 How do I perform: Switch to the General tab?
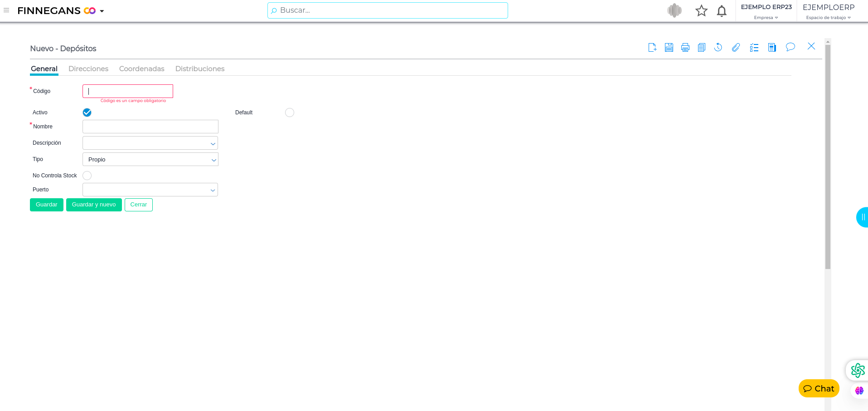click(x=44, y=69)
